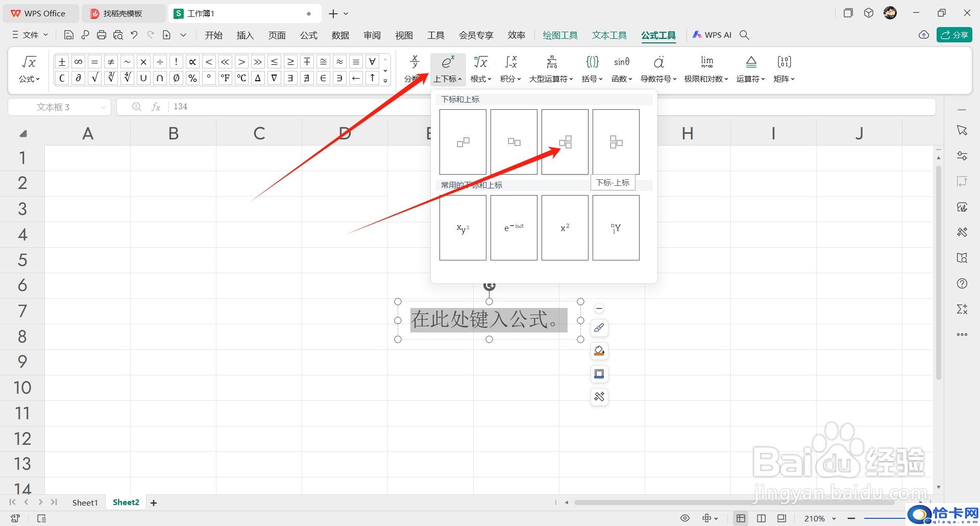Open the 根式 radical dropdown
This screenshot has height=526, width=980.
[x=480, y=69]
